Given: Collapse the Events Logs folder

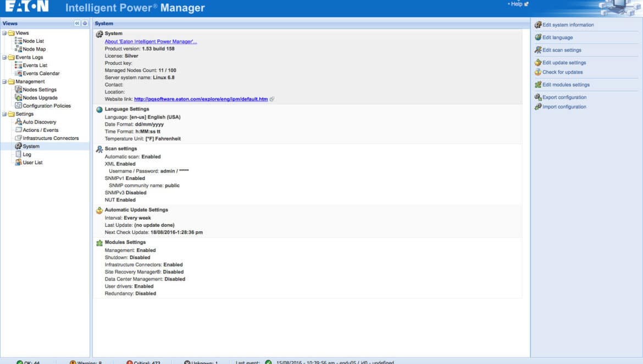Looking at the screenshot, I should [x=4, y=57].
